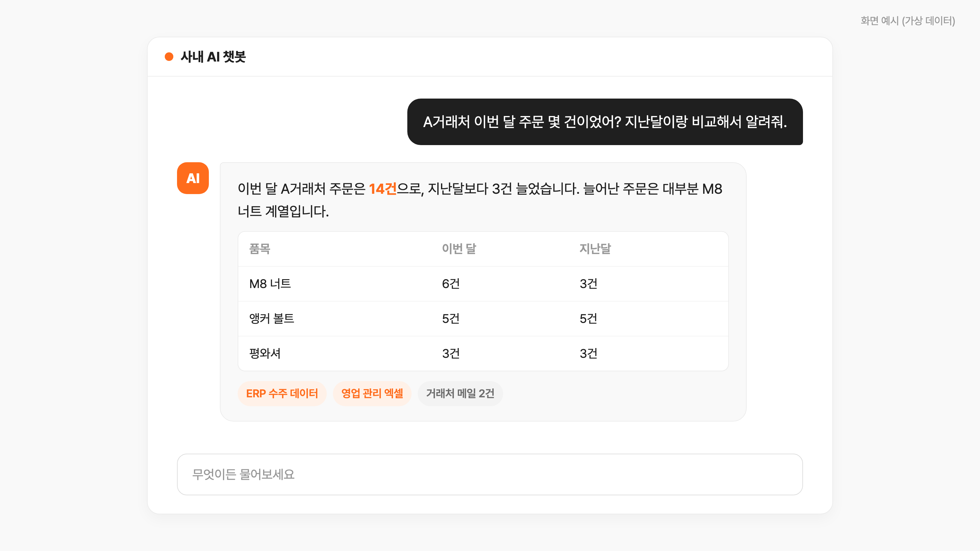The width and height of the screenshot is (980, 551).
Task: Click 지난달 3건 in the M8 너트 row
Action: click(589, 284)
